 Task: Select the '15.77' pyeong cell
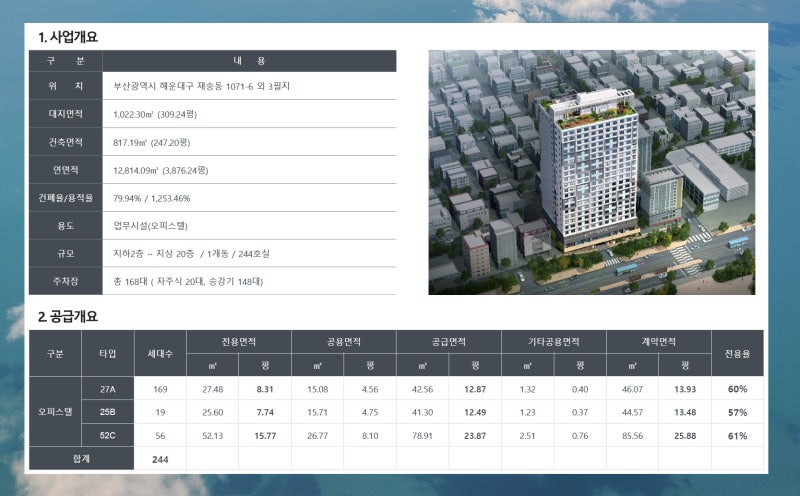point(265,435)
